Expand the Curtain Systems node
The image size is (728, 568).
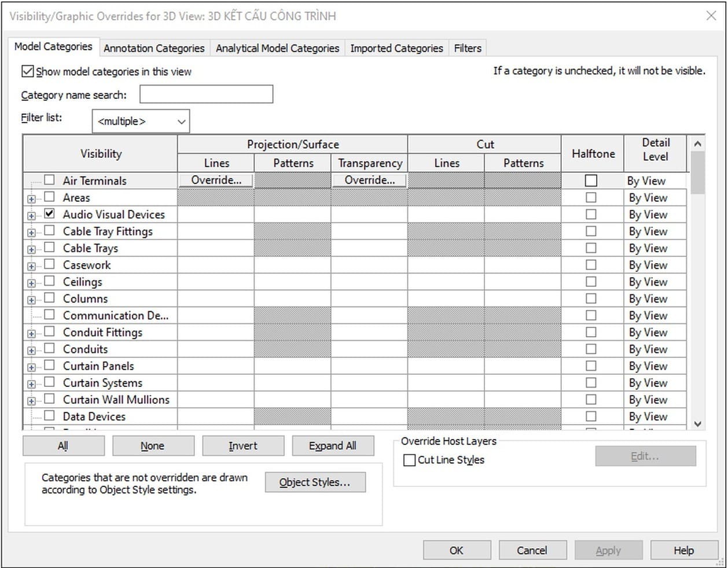[31, 384]
